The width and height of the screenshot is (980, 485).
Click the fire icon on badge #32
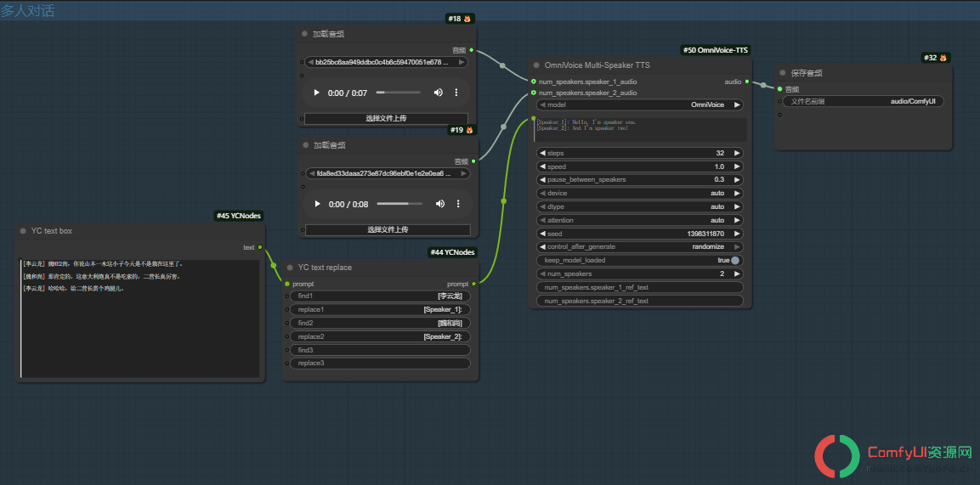click(x=943, y=58)
